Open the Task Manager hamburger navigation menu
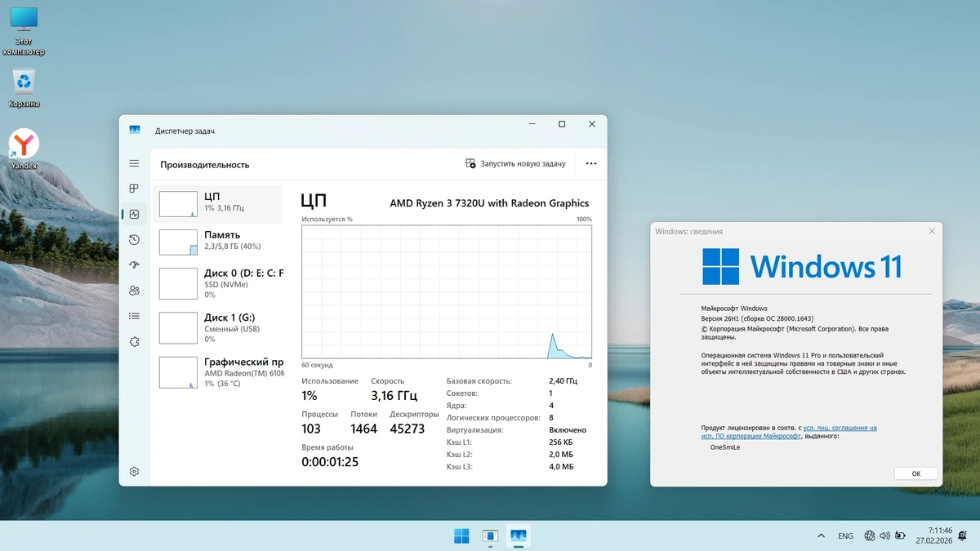The height and width of the screenshot is (551, 980). (134, 163)
